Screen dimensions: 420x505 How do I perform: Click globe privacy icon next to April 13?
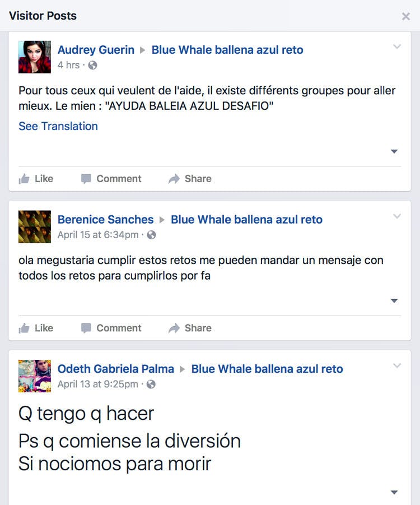[151, 384]
